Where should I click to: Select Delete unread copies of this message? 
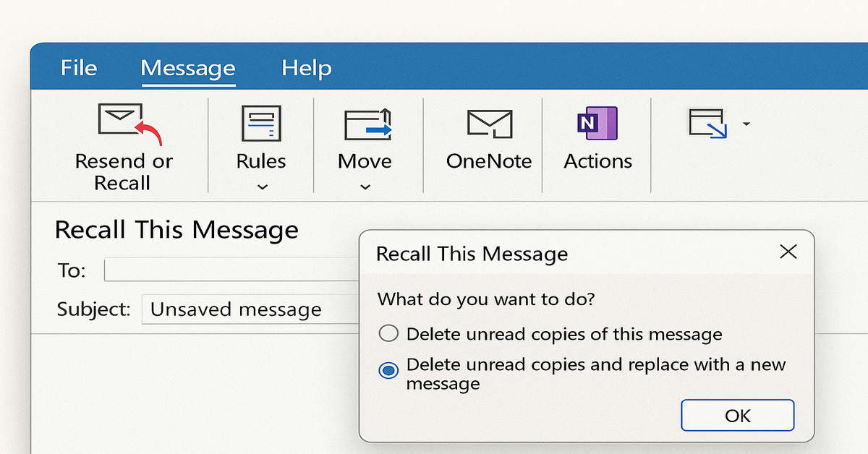pyautogui.click(x=550, y=334)
